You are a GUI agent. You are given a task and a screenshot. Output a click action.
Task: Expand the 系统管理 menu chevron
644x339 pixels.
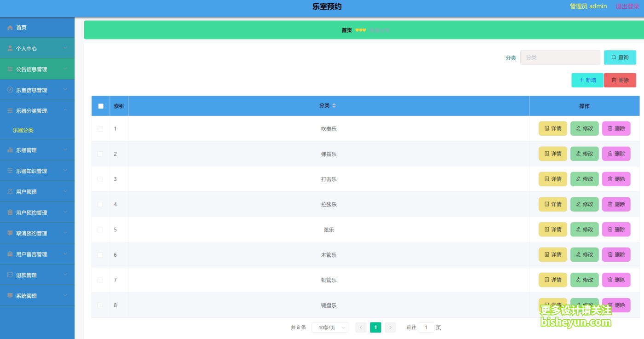tap(65, 296)
